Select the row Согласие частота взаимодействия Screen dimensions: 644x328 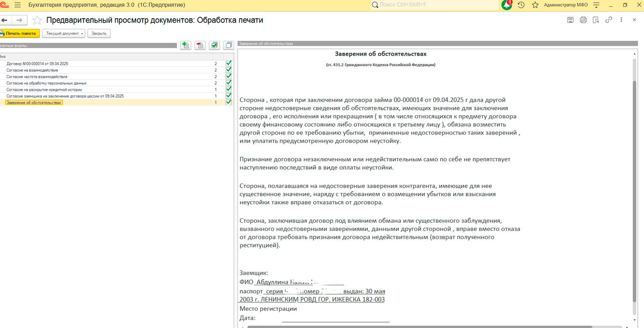pyautogui.click(x=117, y=76)
